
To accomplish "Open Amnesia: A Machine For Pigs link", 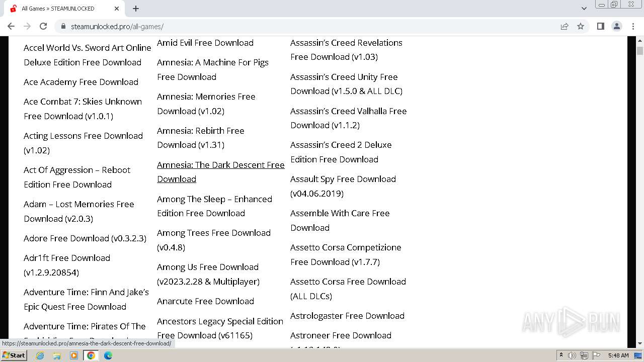I will pos(213,69).
